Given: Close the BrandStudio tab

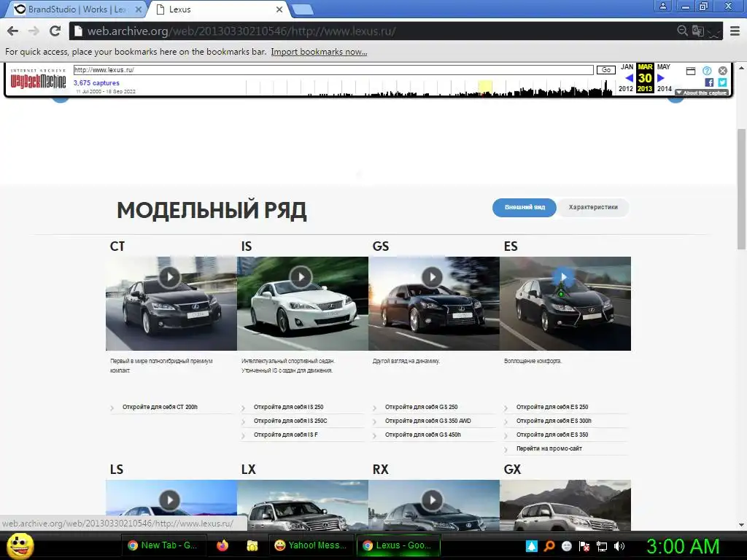Looking at the screenshot, I should point(138,9).
